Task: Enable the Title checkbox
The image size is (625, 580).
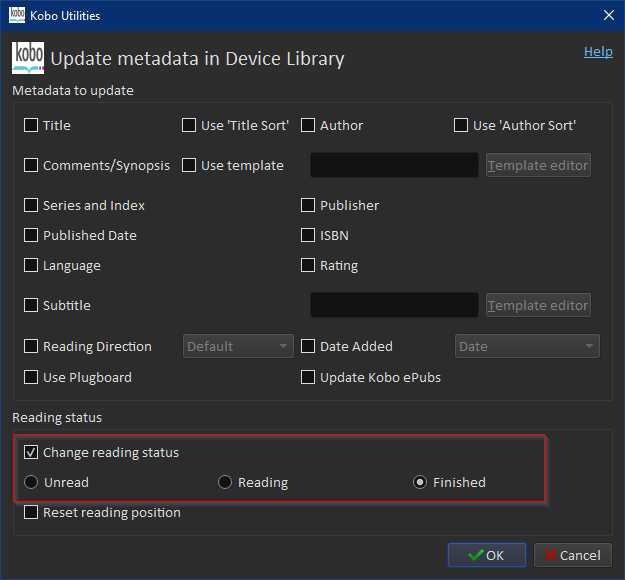Action: 32,126
